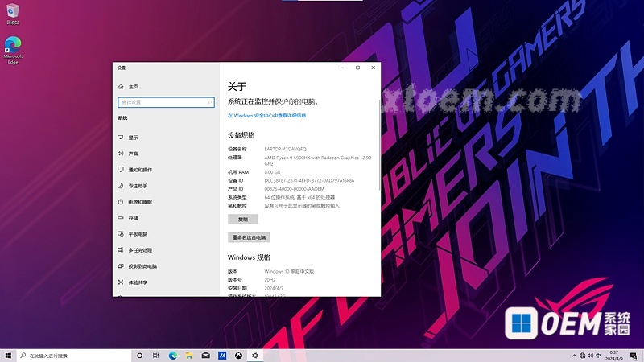Open the blue MyASUS app on taskbar
This screenshot has height=362, width=644.
point(222,356)
